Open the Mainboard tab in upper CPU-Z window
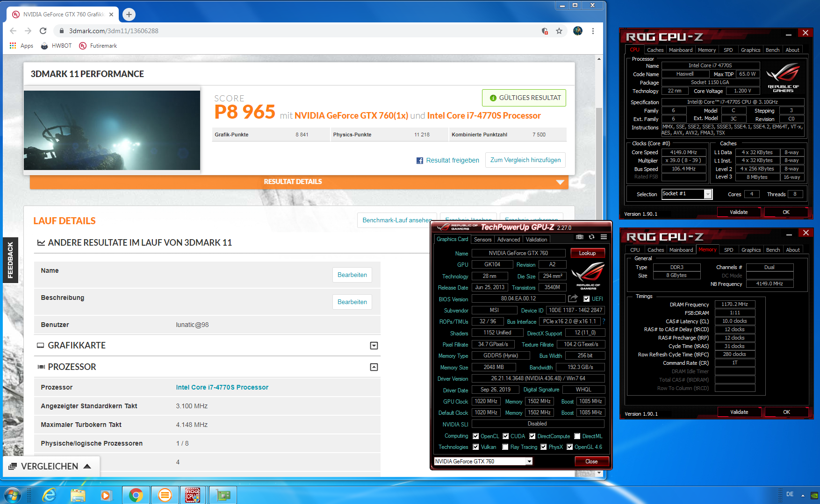The image size is (820, 504). pos(681,50)
